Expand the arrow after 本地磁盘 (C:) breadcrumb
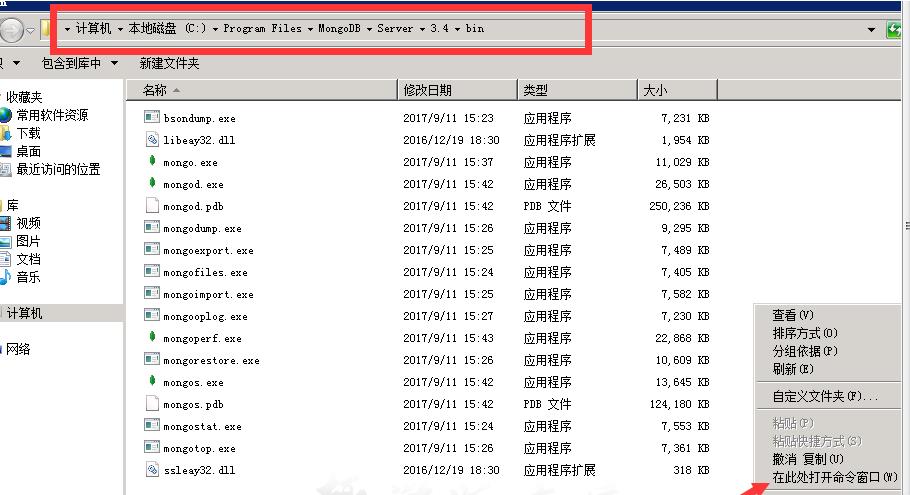910x495 pixels. pyautogui.click(x=215, y=29)
